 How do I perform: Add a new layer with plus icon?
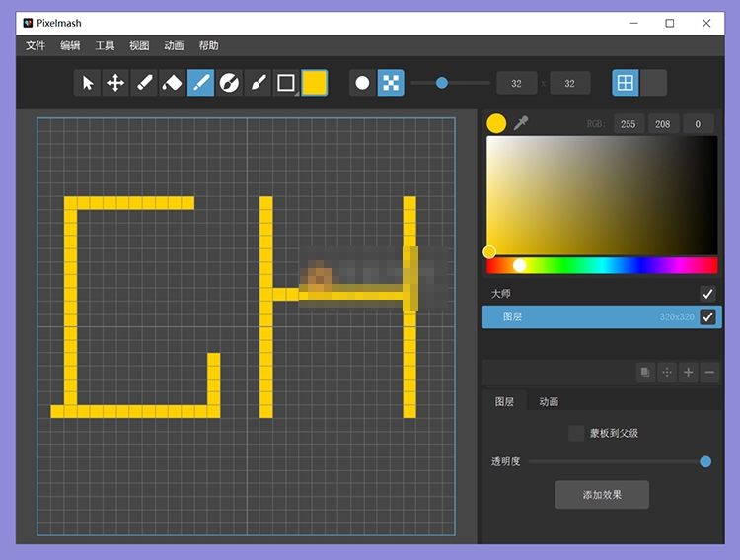[689, 372]
